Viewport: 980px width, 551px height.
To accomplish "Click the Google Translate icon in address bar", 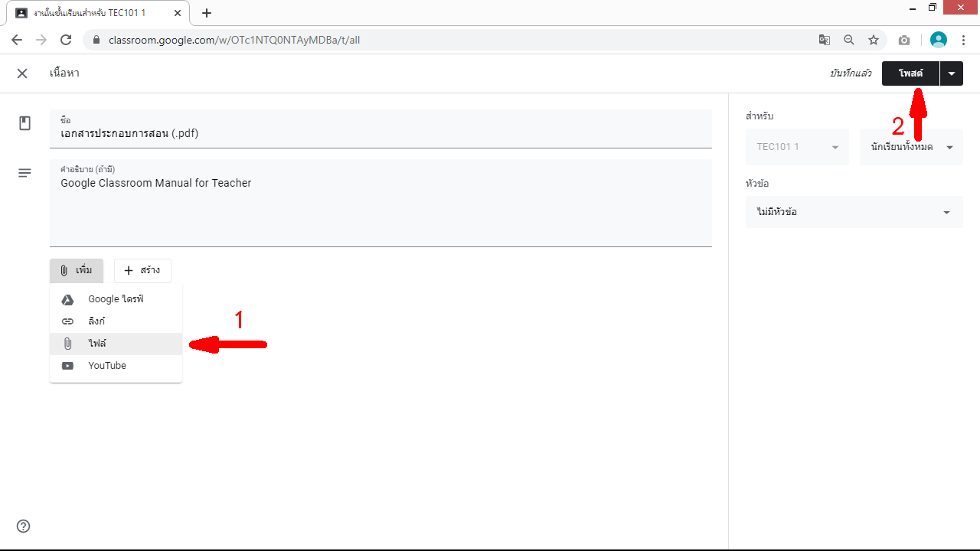I will [824, 40].
